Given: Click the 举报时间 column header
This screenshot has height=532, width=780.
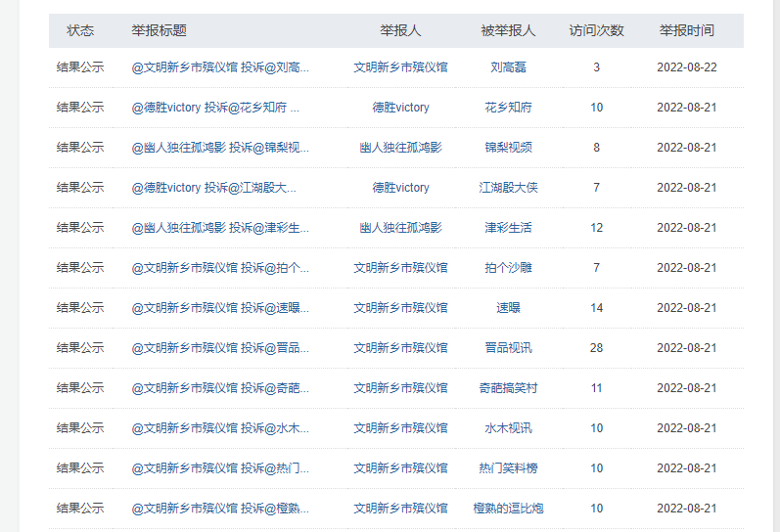Looking at the screenshot, I should tap(686, 30).
